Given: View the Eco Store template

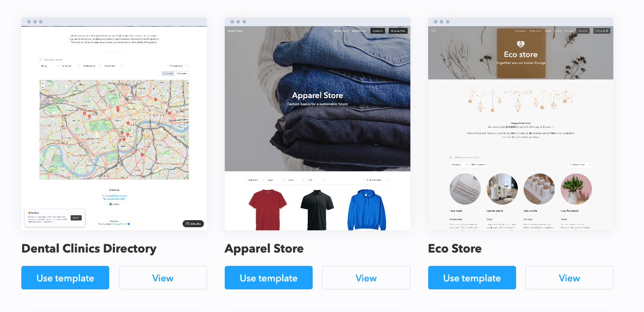Looking at the screenshot, I should pos(569,278).
